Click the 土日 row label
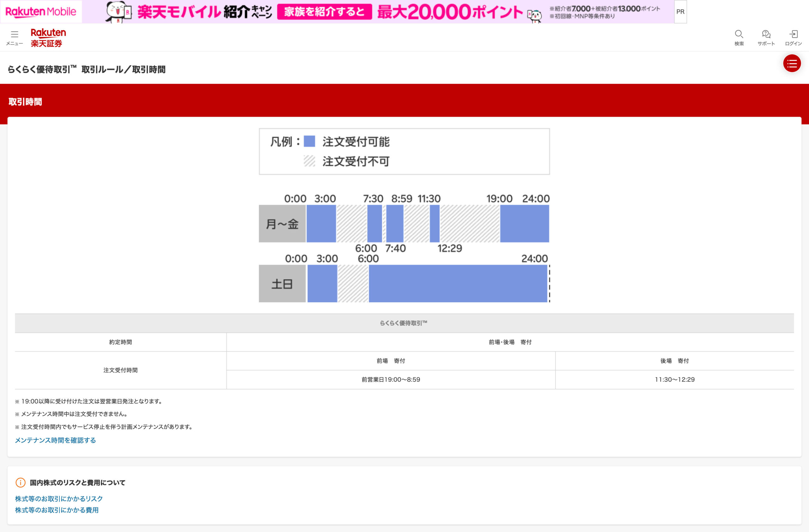Viewport: 809px width, 532px height. tap(282, 284)
